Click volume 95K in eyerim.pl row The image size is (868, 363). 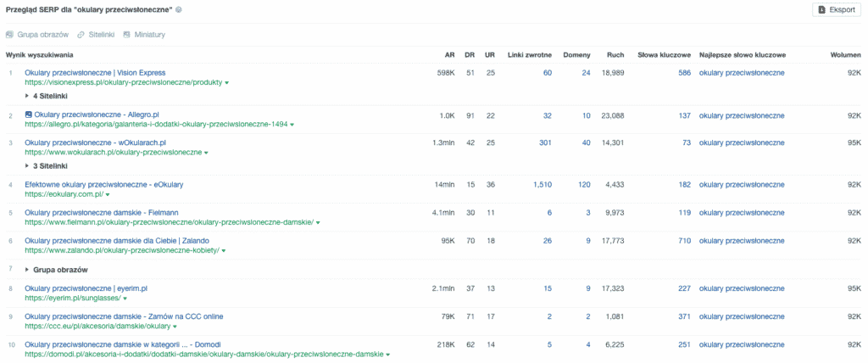[854, 288]
